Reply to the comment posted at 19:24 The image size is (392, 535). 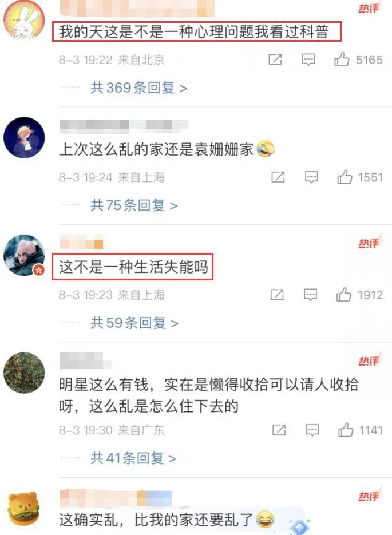pyautogui.click(x=311, y=177)
